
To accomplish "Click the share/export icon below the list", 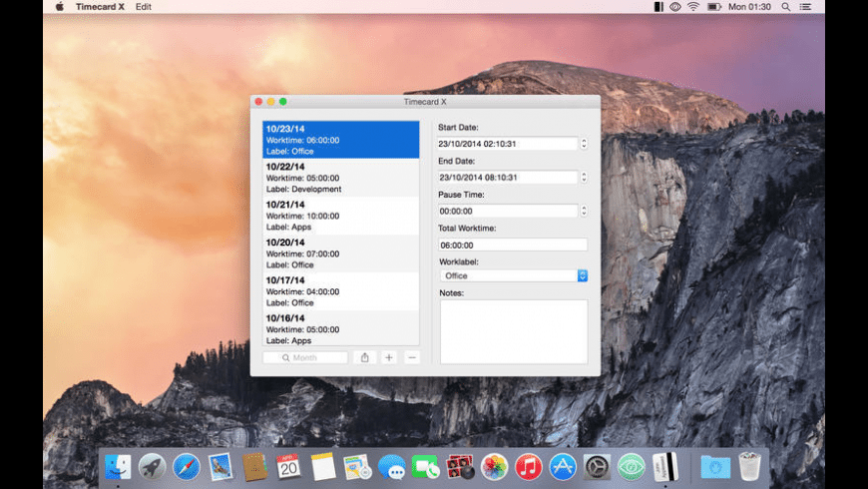I will click(365, 357).
